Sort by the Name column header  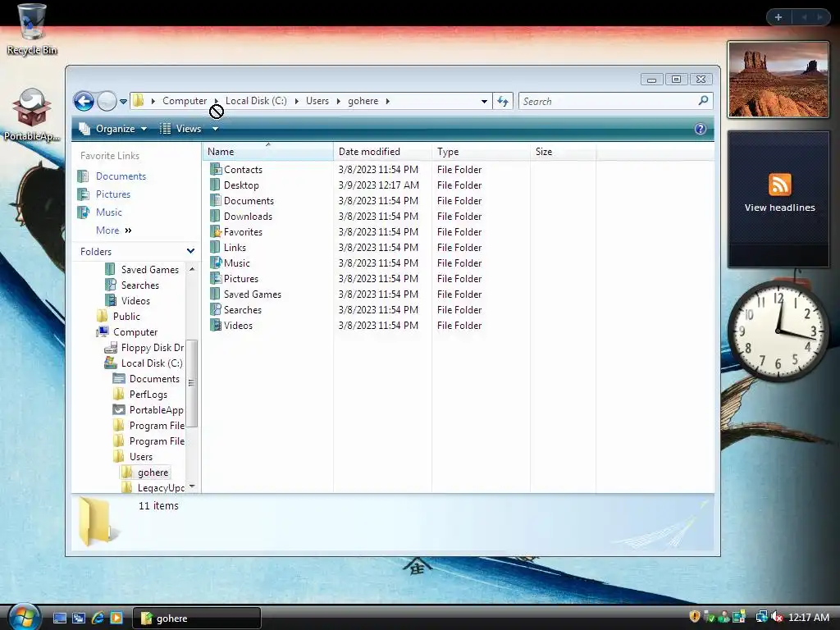pos(268,152)
